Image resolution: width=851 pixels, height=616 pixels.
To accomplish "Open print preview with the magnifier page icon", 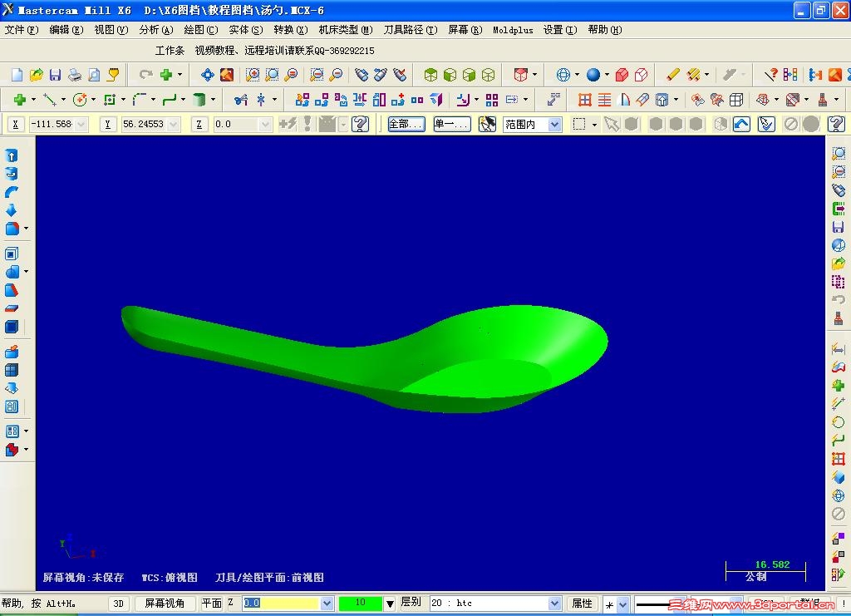I will tap(94, 75).
